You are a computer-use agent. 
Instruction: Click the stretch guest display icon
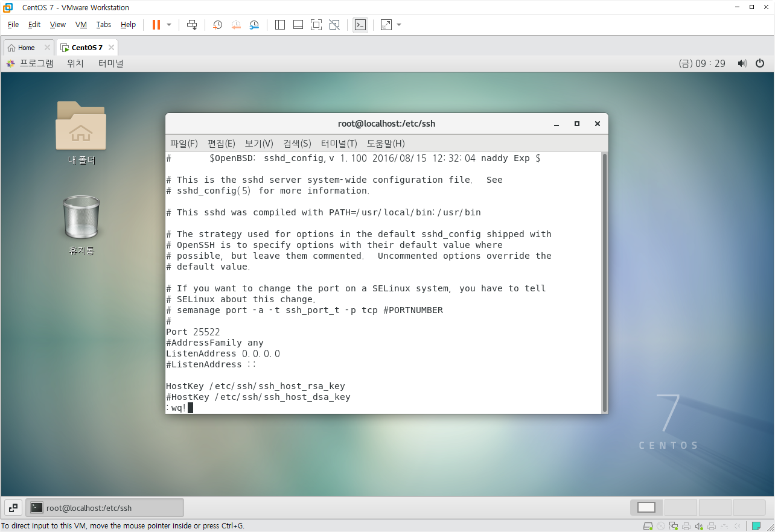point(386,25)
